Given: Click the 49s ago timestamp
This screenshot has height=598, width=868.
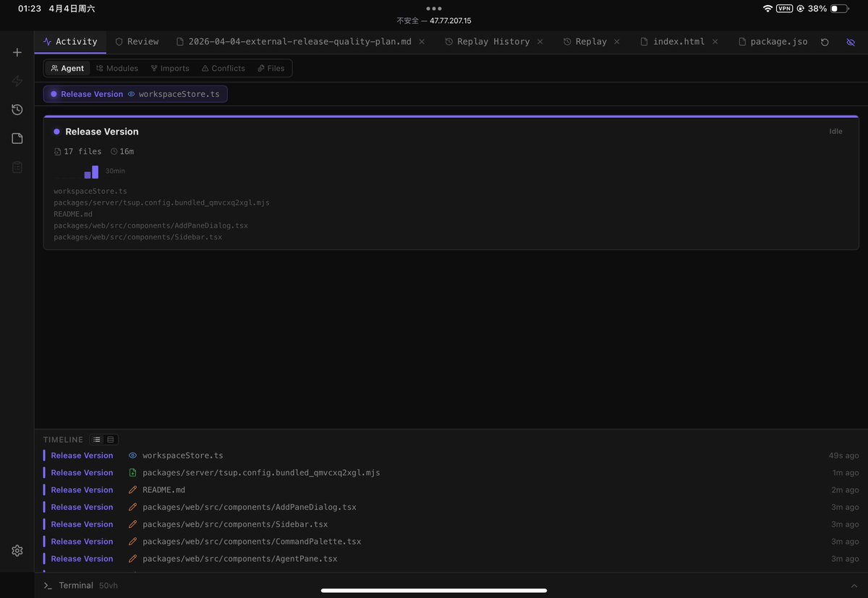Looking at the screenshot, I should (x=843, y=456).
